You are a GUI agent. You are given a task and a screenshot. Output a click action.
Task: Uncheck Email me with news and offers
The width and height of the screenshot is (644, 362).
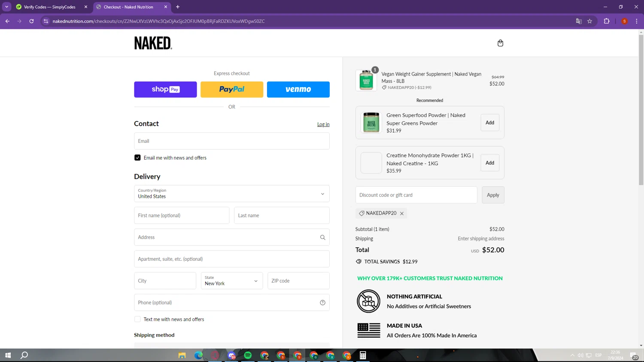(x=137, y=158)
